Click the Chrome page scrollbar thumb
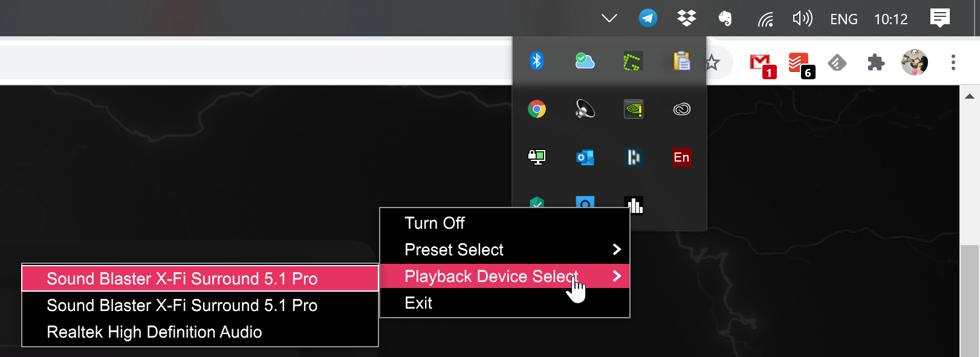This screenshot has height=357, width=980. click(969, 301)
